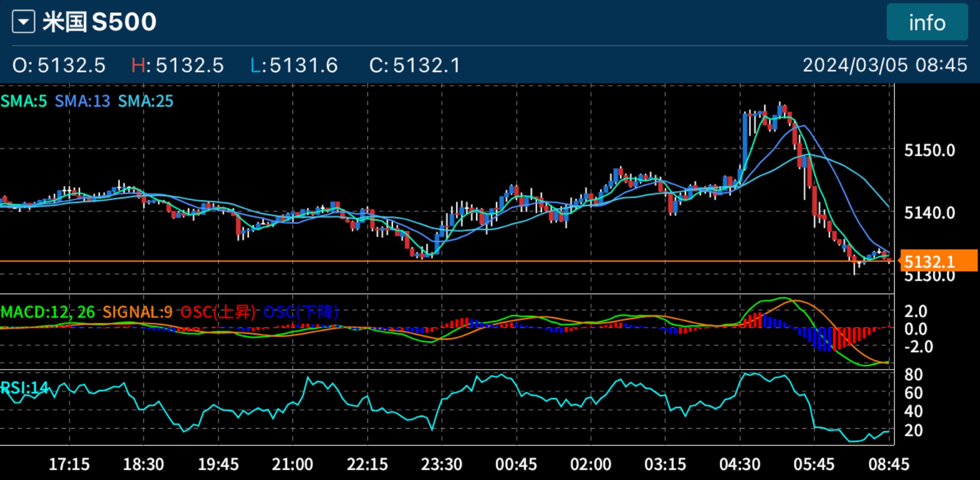
Task: Click the OSC(下降) legend label
Action: point(301,312)
